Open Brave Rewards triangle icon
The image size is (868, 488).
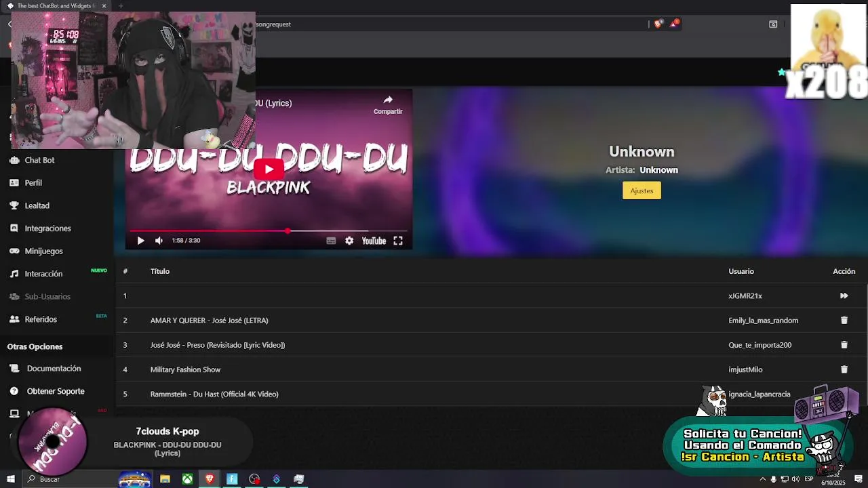point(674,24)
